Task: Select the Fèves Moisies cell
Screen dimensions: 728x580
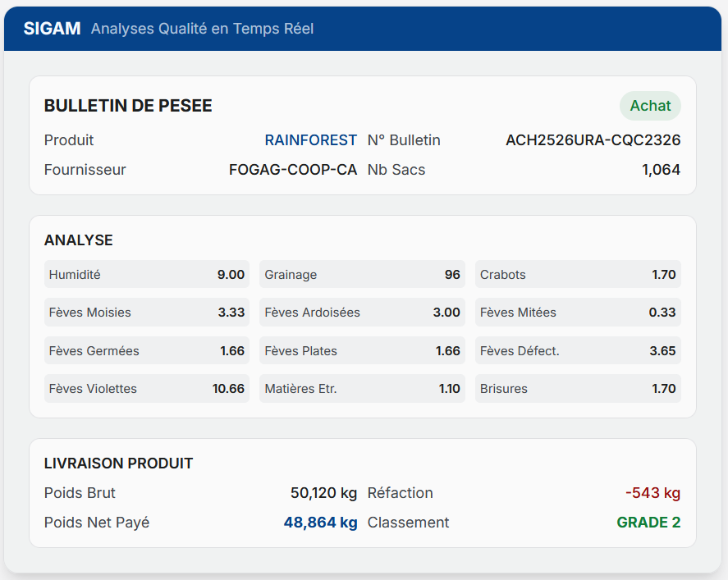Action: click(x=146, y=313)
